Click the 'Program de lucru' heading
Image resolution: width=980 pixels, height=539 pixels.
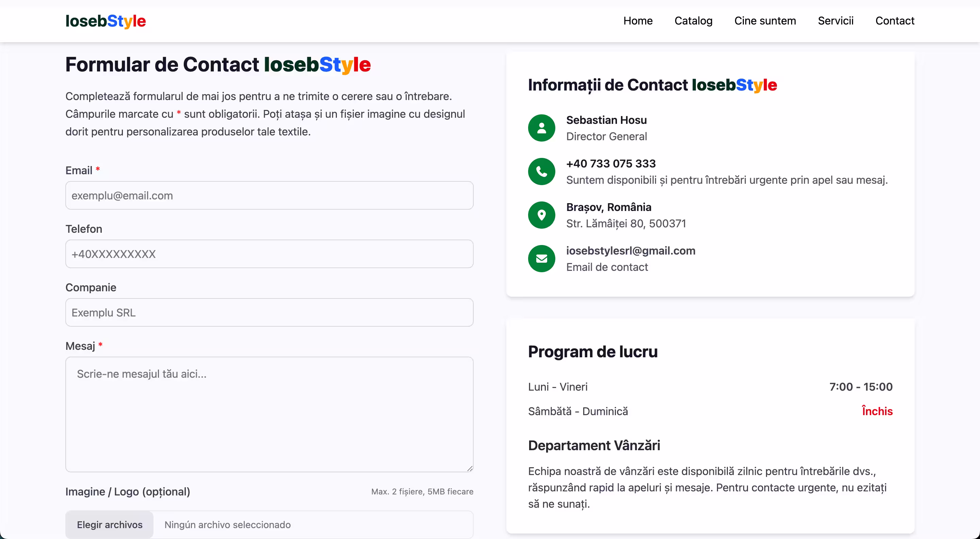593,352
